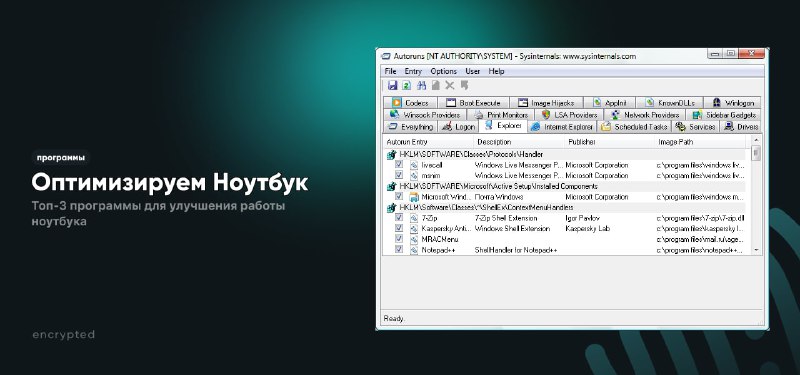Screen dimensions: 800x375
Task: Sort by the Image Path column header
Action: (699, 142)
